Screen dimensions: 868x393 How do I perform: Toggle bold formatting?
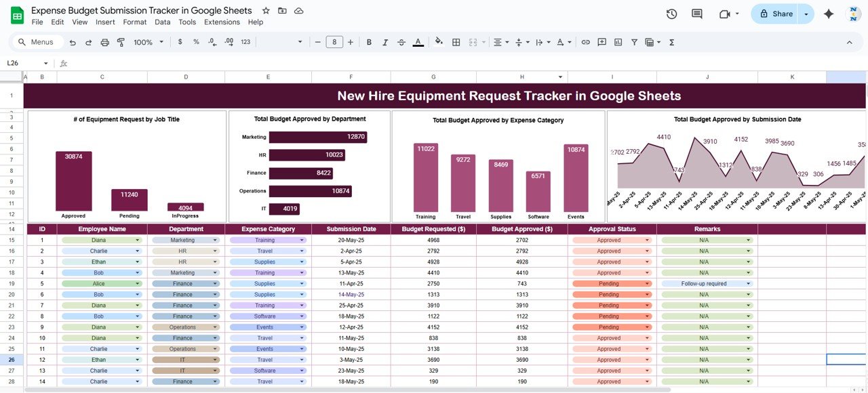click(x=369, y=42)
